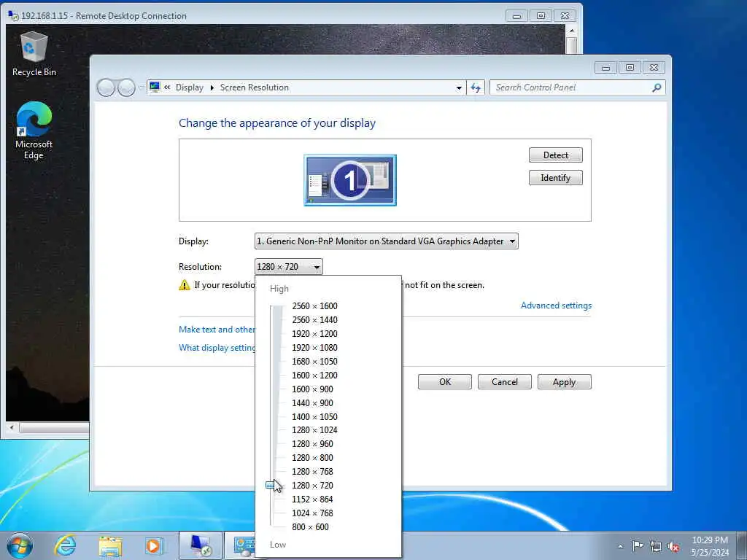Choose 1600 × 1200 resolution
This screenshot has height=560, width=747.
click(314, 375)
